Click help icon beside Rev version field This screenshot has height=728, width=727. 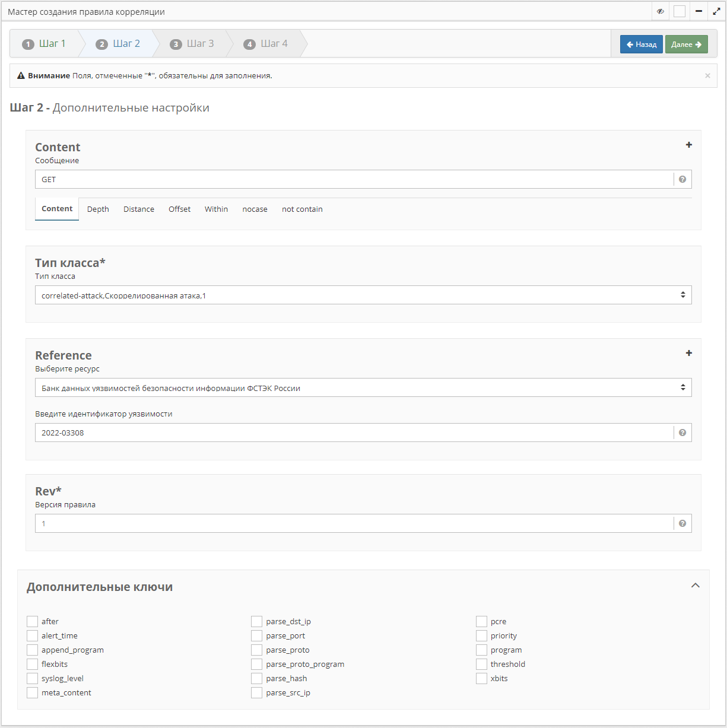[x=682, y=523]
